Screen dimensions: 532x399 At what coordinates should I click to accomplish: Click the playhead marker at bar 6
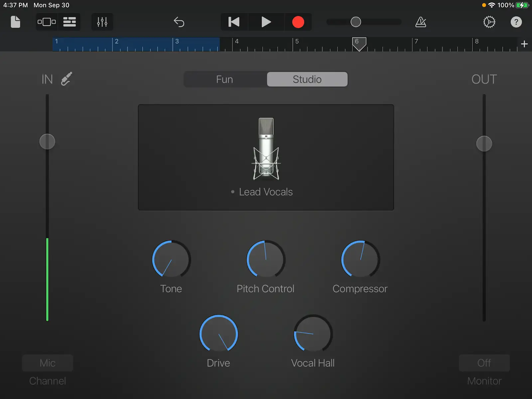359,44
